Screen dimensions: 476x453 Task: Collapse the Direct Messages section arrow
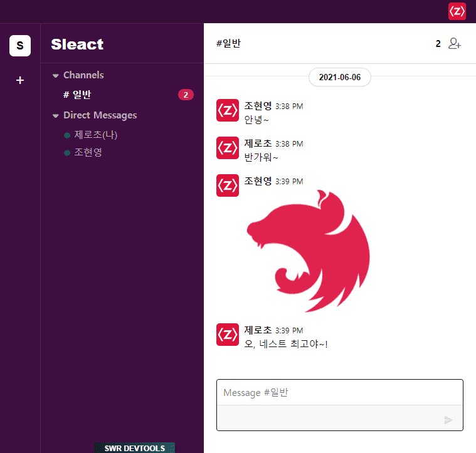(55, 115)
